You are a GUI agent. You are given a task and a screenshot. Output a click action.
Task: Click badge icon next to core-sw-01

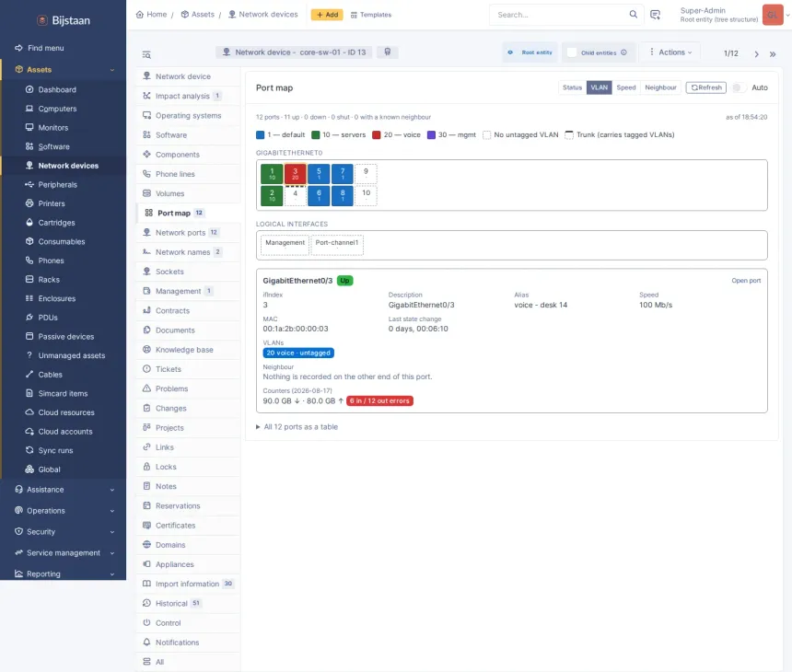388,52
